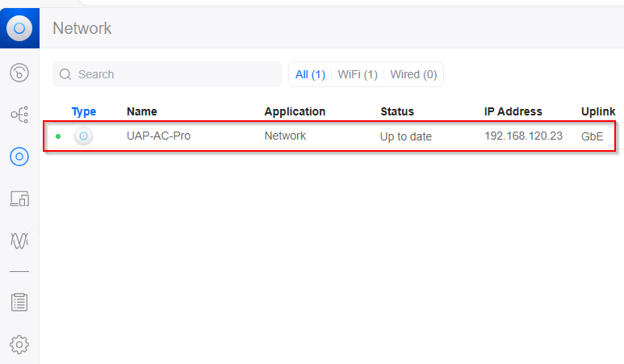The height and width of the screenshot is (364, 624).
Task: Click the UniFi logo icon
Action: tap(19, 28)
